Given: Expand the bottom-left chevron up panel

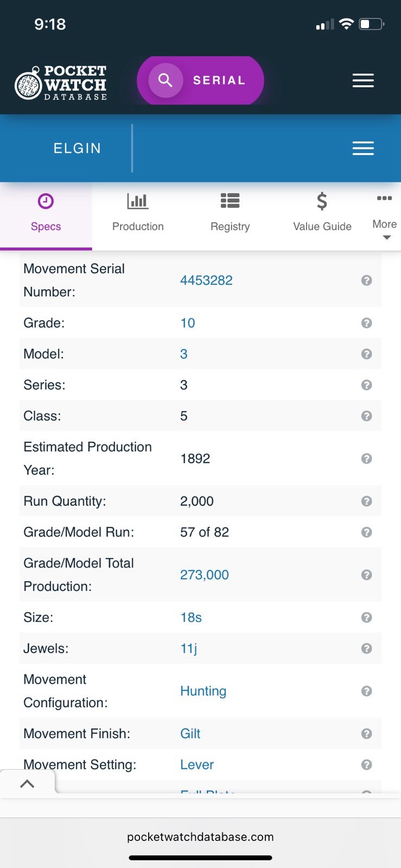Looking at the screenshot, I should tap(27, 783).
